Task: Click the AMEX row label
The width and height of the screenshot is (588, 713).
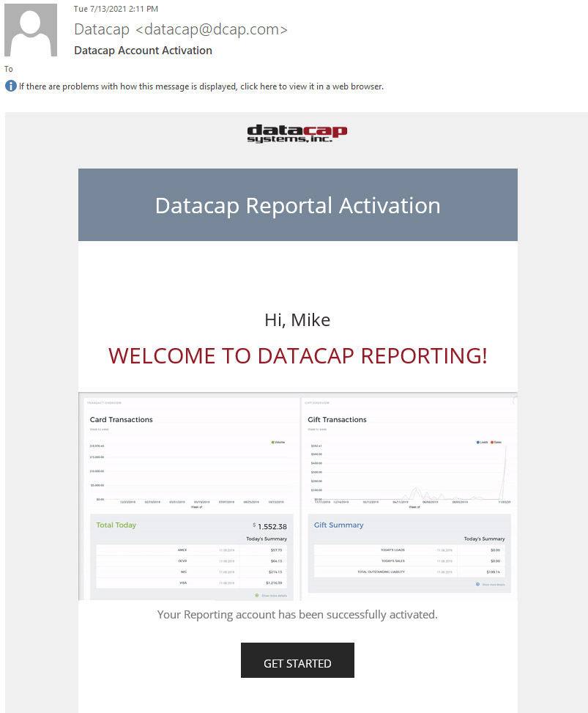Action: point(182,550)
